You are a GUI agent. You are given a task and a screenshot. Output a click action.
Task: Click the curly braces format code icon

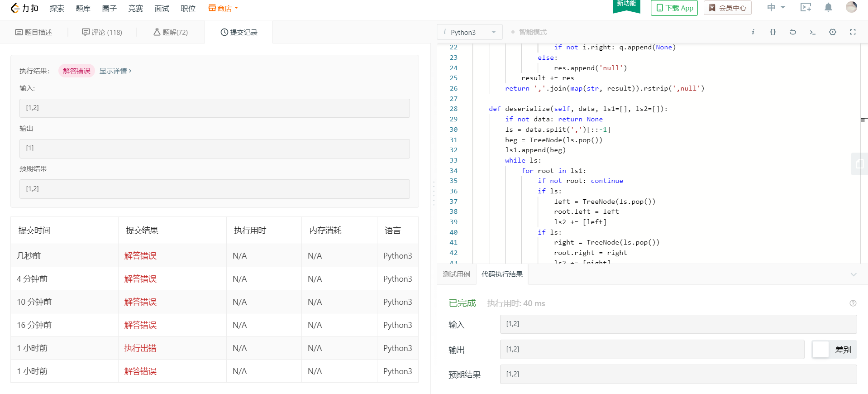pos(773,32)
